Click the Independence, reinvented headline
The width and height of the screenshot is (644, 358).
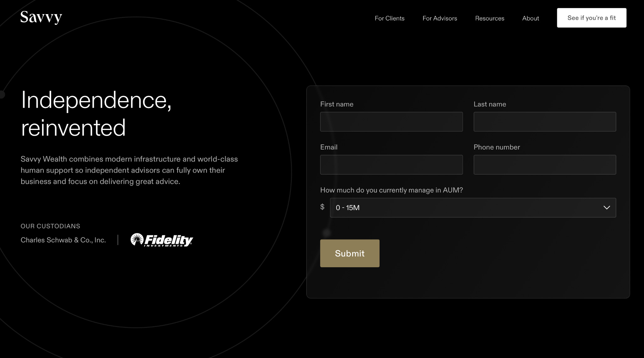[x=96, y=114]
